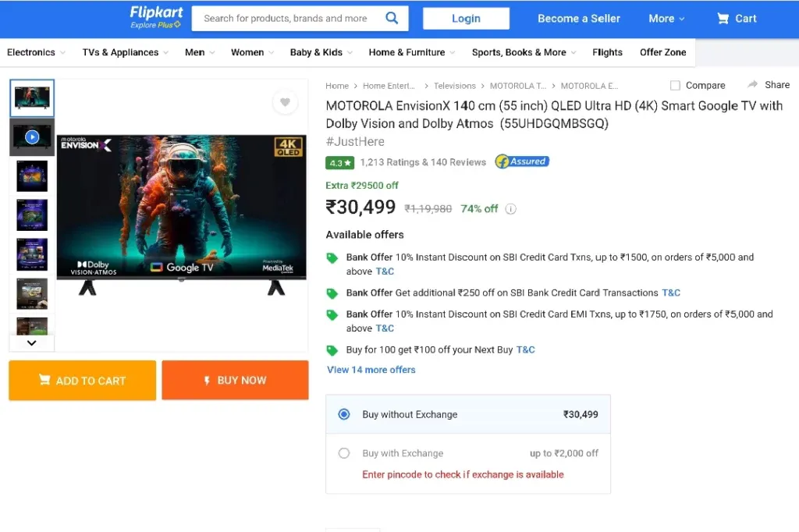The image size is (799, 532).
Task: Click the Flipkart Assured badge
Action: 522,161
